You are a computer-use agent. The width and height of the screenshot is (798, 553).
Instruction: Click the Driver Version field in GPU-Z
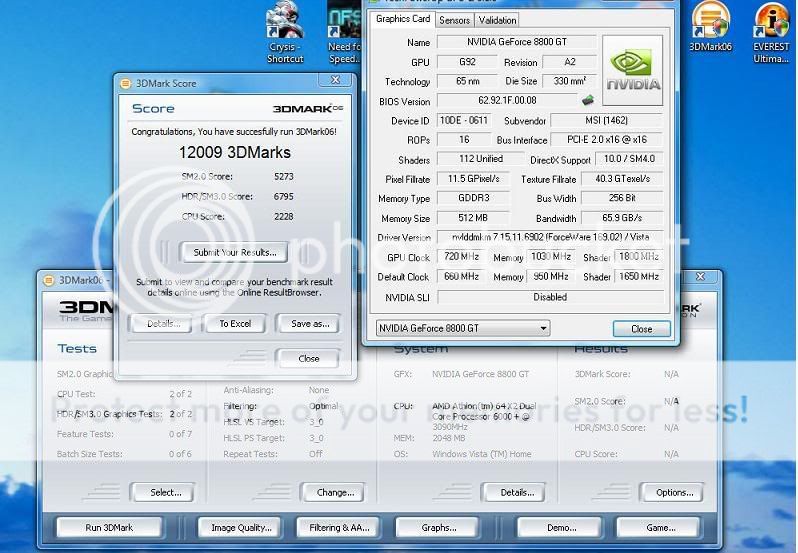pyautogui.click(x=550, y=237)
